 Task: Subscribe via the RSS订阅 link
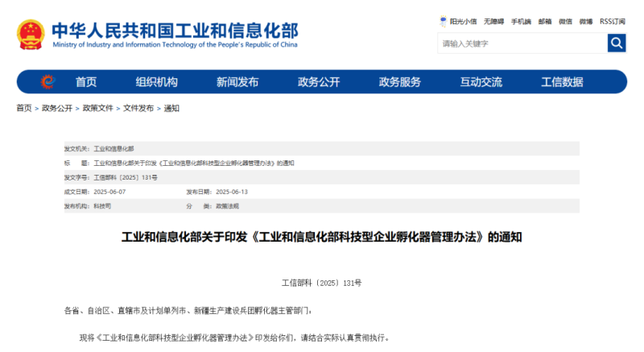[613, 21]
